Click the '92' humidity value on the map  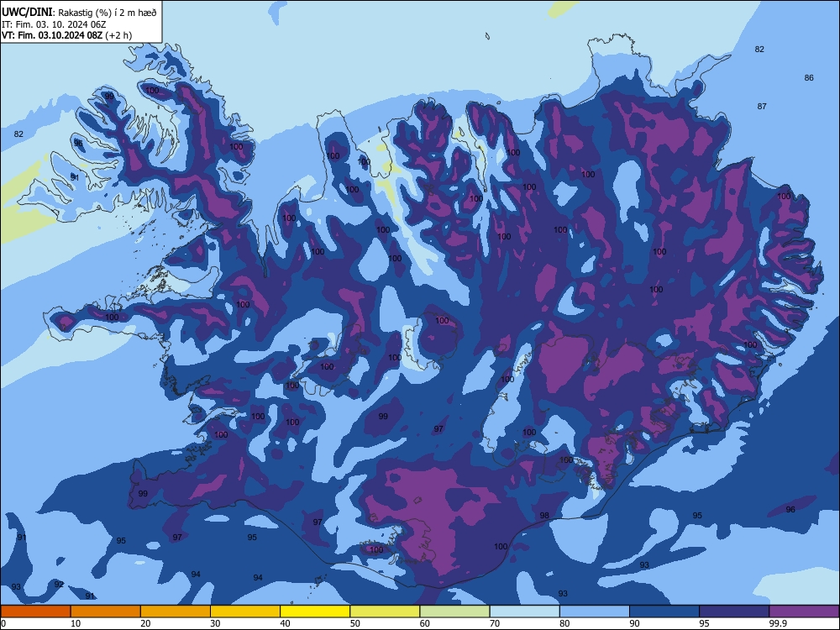(x=59, y=584)
